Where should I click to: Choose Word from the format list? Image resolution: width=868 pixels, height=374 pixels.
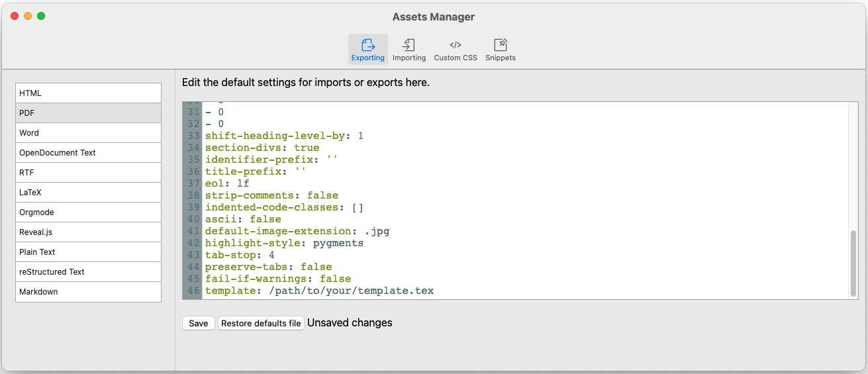[x=88, y=133]
